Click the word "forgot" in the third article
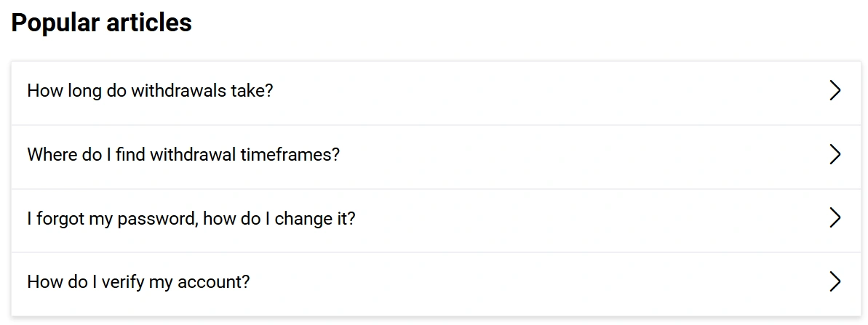Screen dimensions: 868x325 click(60, 218)
